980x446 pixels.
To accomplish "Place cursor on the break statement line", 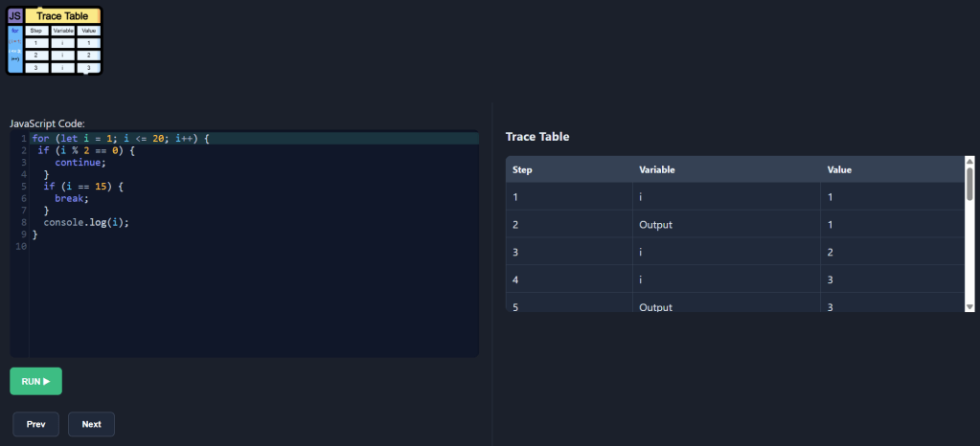I will (x=254, y=199).
